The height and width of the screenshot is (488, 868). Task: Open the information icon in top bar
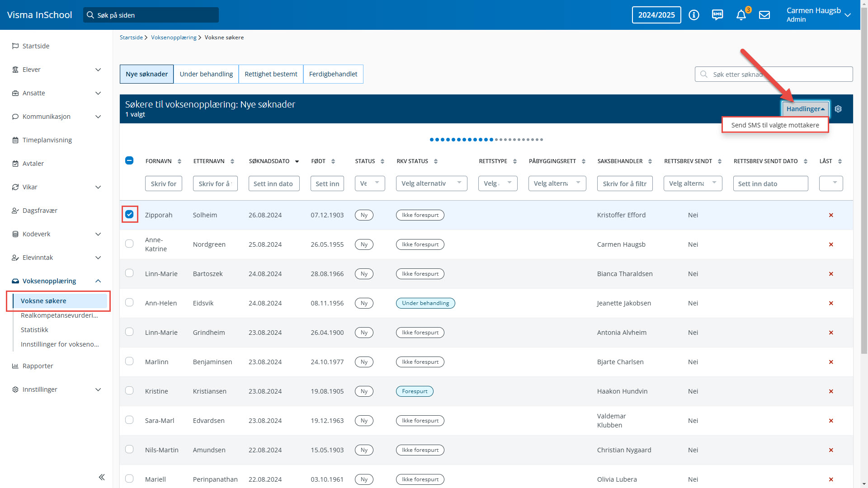point(694,15)
